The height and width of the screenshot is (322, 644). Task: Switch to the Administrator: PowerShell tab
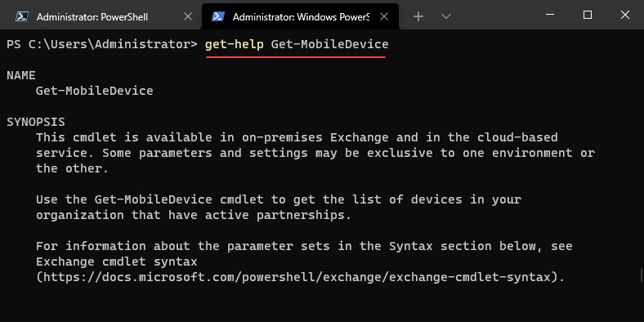click(x=101, y=16)
